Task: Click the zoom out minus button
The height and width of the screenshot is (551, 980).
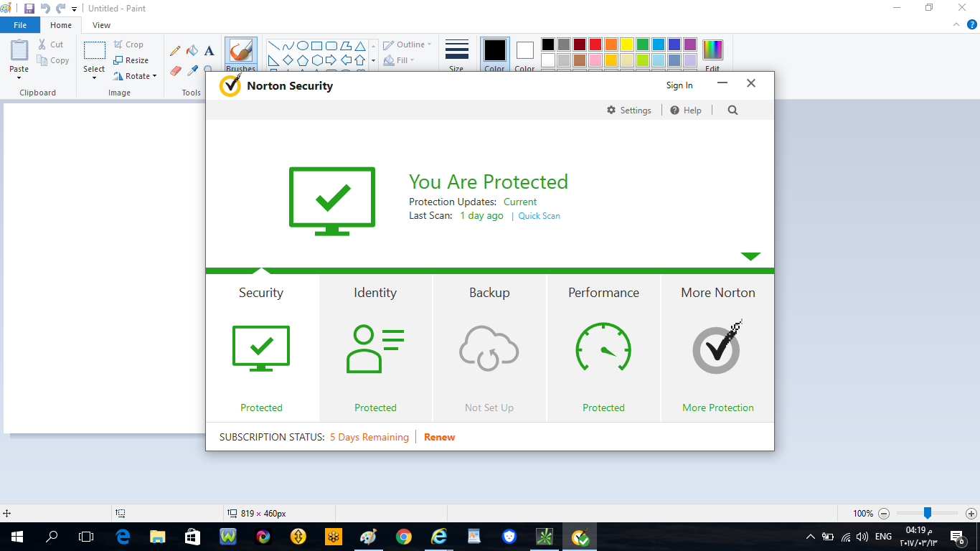Action: pos(884,514)
